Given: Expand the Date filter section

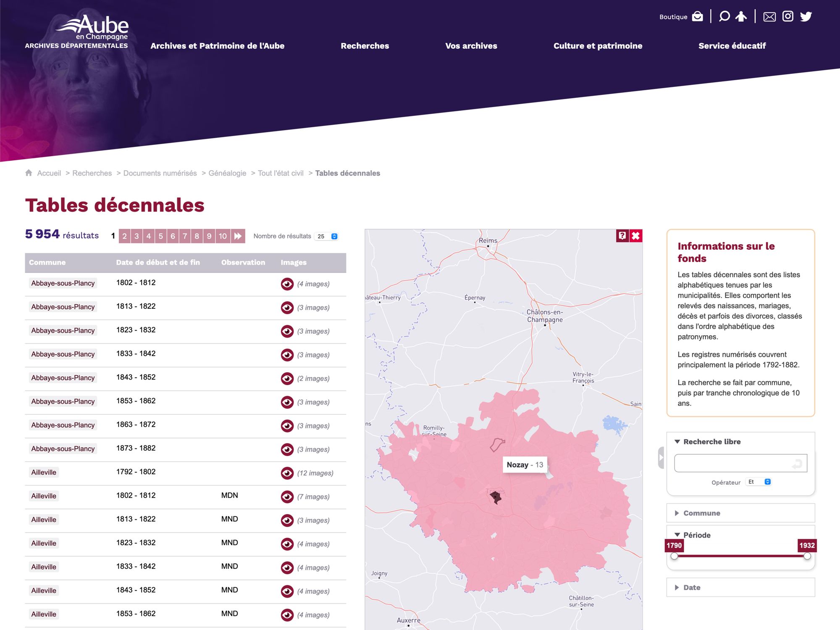Looking at the screenshot, I should [x=692, y=587].
